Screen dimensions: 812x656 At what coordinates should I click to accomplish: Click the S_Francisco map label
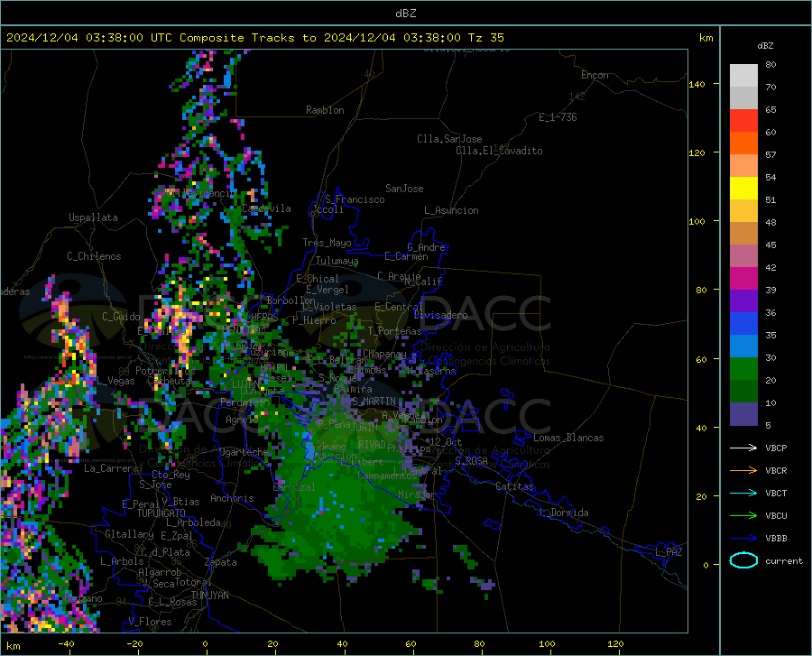tap(355, 199)
